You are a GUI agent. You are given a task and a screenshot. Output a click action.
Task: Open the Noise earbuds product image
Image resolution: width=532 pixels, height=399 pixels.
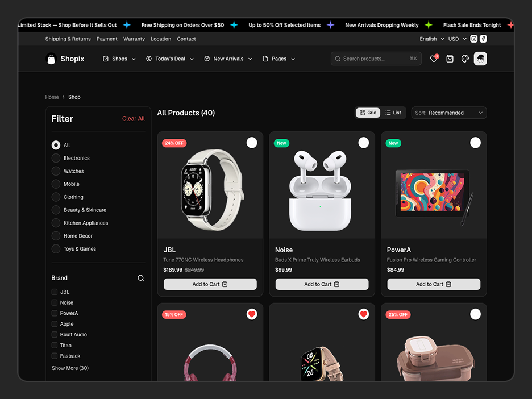[321, 190]
